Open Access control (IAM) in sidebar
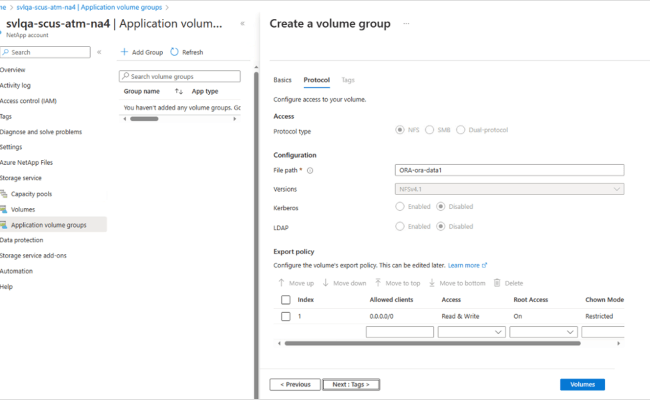 coord(28,101)
